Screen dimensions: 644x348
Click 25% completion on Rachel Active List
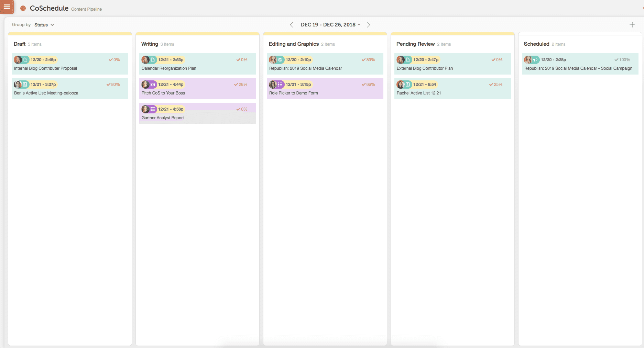pos(496,85)
